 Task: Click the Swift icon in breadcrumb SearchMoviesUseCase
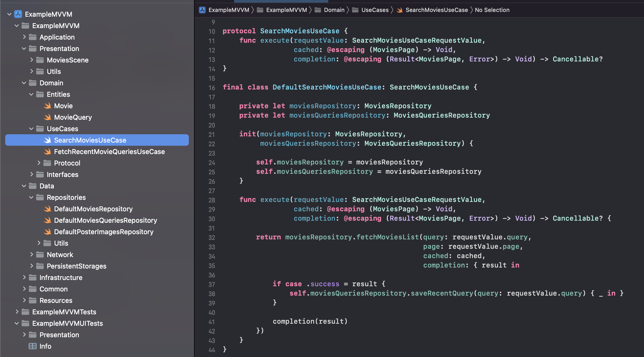click(x=400, y=10)
